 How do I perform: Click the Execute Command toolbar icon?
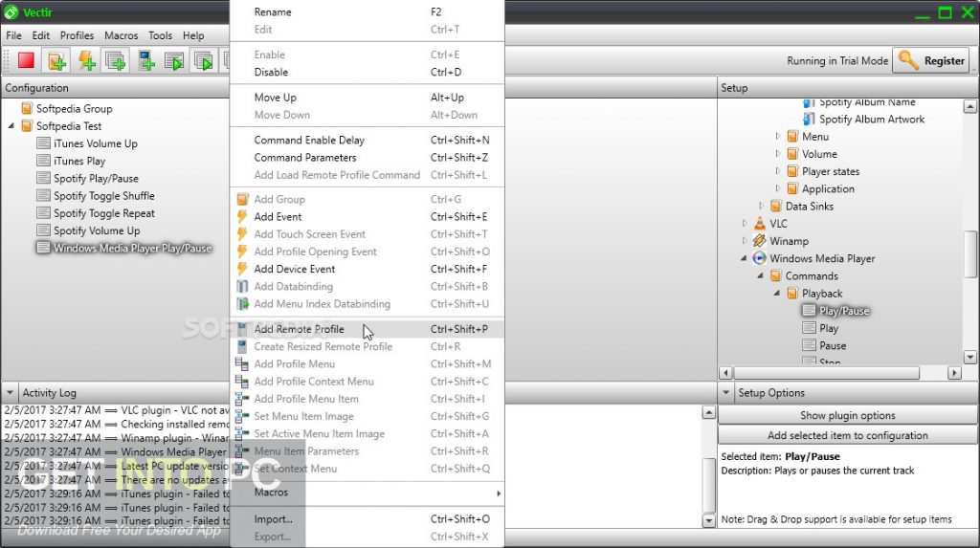pyautogui.click(x=174, y=60)
